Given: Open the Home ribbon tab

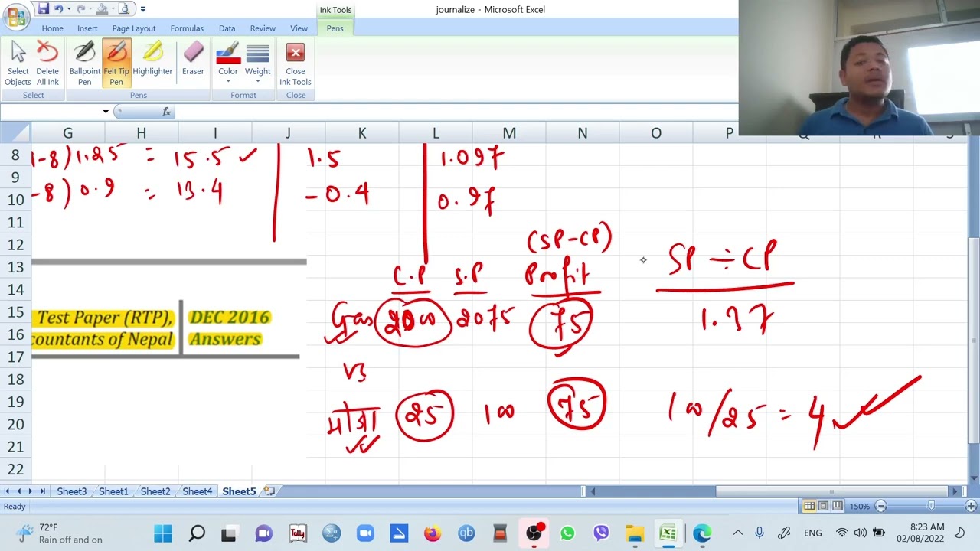Looking at the screenshot, I should click(52, 28).
